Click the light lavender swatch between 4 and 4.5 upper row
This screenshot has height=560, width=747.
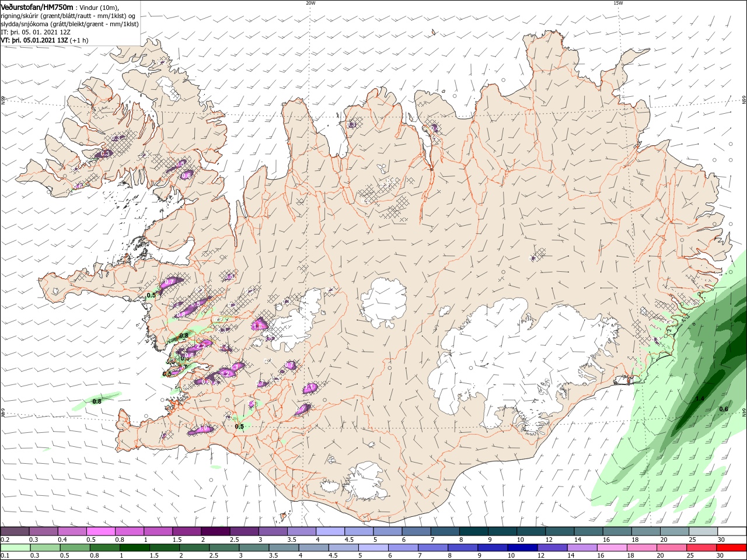tap(330, 531)
